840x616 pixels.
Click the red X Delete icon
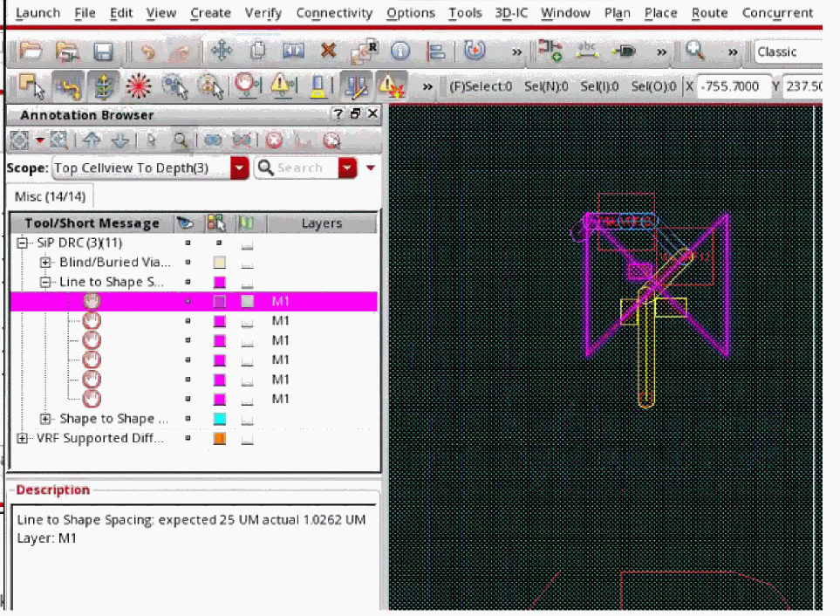(x=328, y=51)
